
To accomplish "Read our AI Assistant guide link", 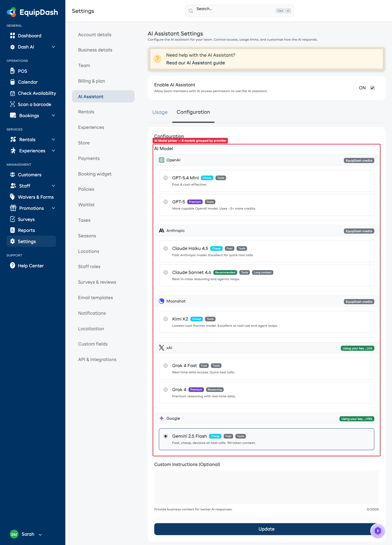I will click(195, 63).
